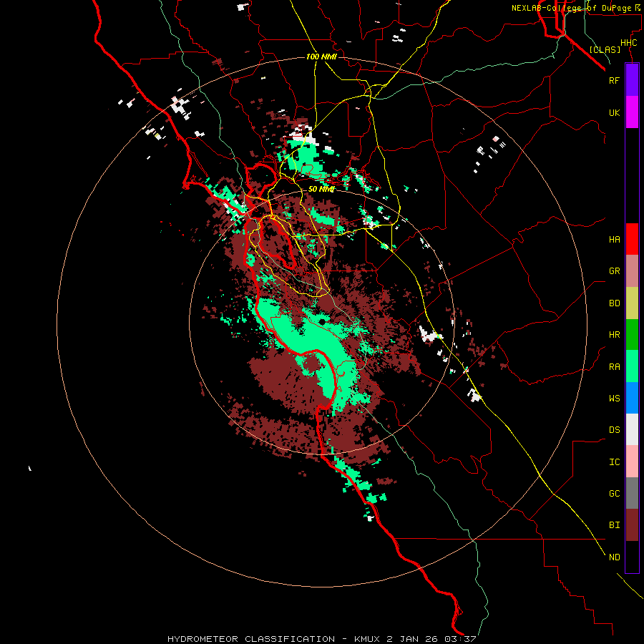Click the HA legend label
Screen dimensions: 644x644
coord(614,240)
